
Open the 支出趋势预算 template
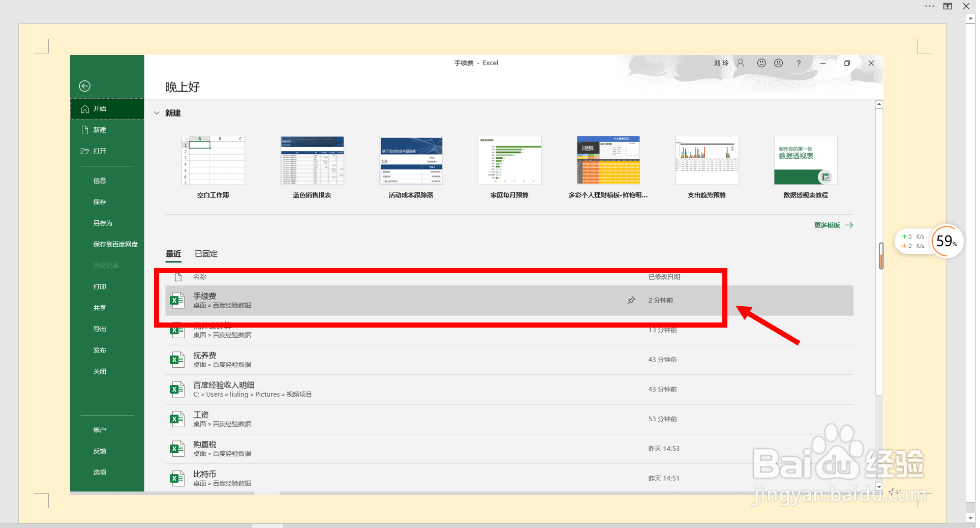707,167
